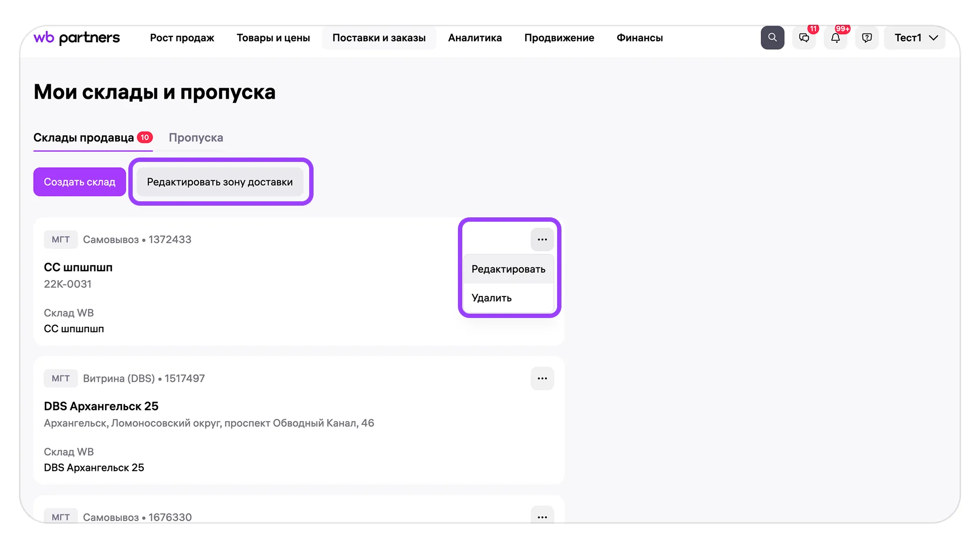Open the Аналитика menu item
Screen dimensions: 980x547
pos(474,37)
